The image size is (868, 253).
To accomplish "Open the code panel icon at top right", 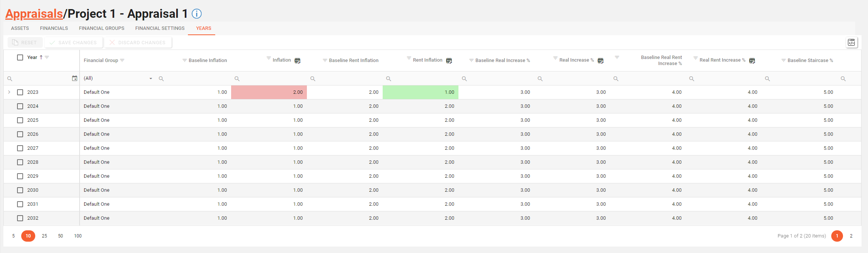I will [x=851, y=42].
